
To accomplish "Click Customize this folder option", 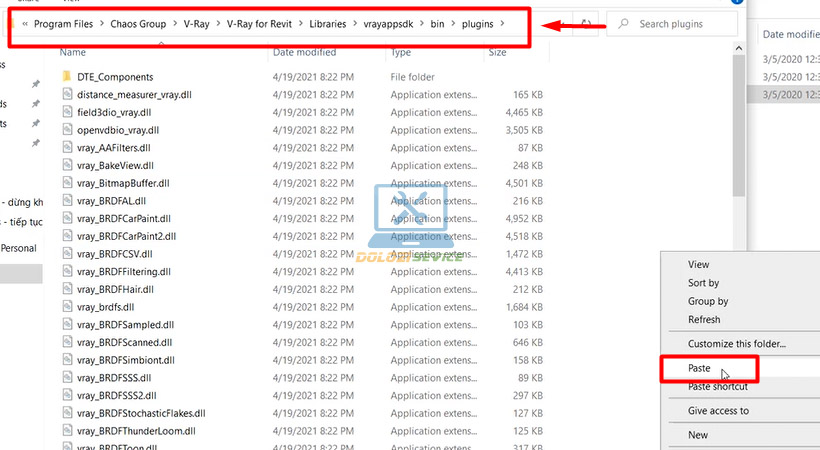I will click(736, 344).
